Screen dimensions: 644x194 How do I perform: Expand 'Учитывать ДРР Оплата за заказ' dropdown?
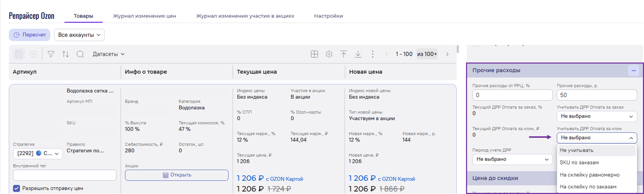(596, 116)
